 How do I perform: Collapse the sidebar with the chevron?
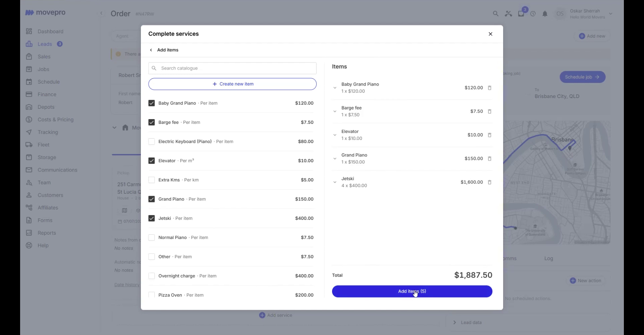(101, 13)
